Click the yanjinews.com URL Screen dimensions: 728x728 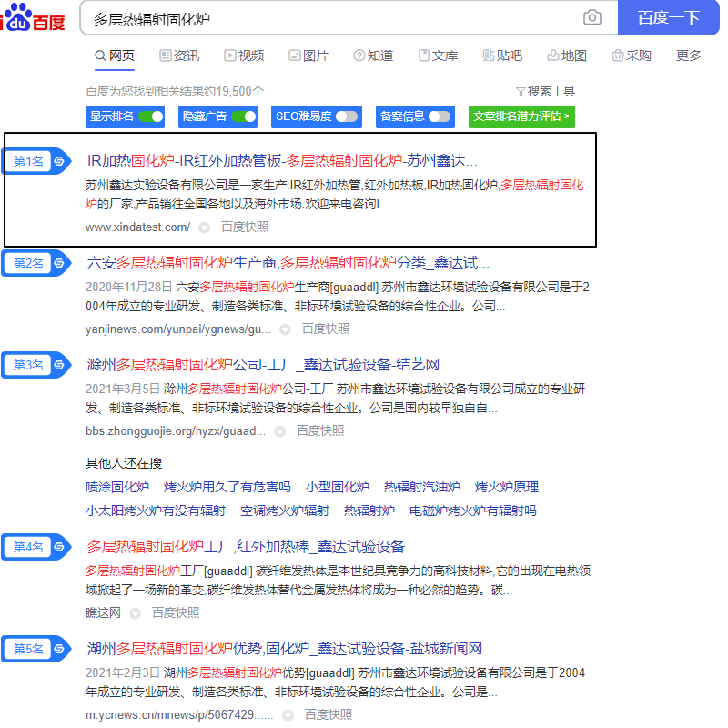click(178, 329)
